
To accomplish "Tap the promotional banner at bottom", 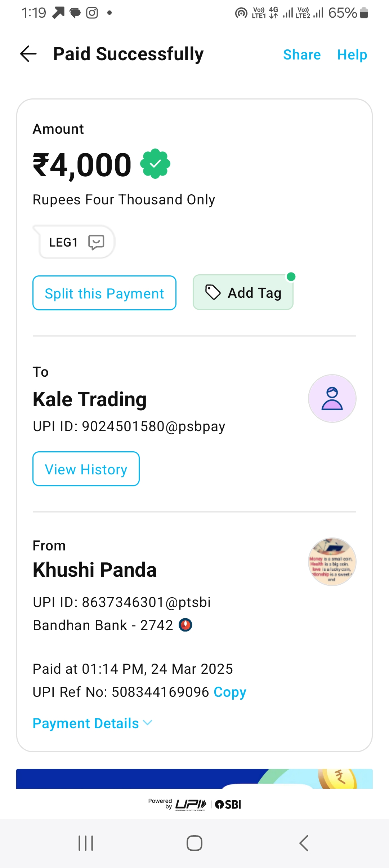I will click(x=194, y=779).
